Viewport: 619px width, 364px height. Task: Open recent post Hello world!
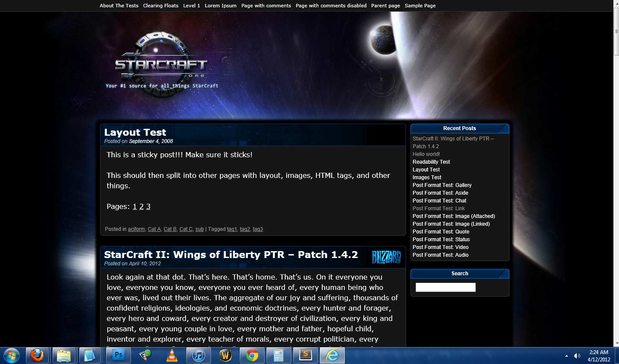[x=426, y=154]
